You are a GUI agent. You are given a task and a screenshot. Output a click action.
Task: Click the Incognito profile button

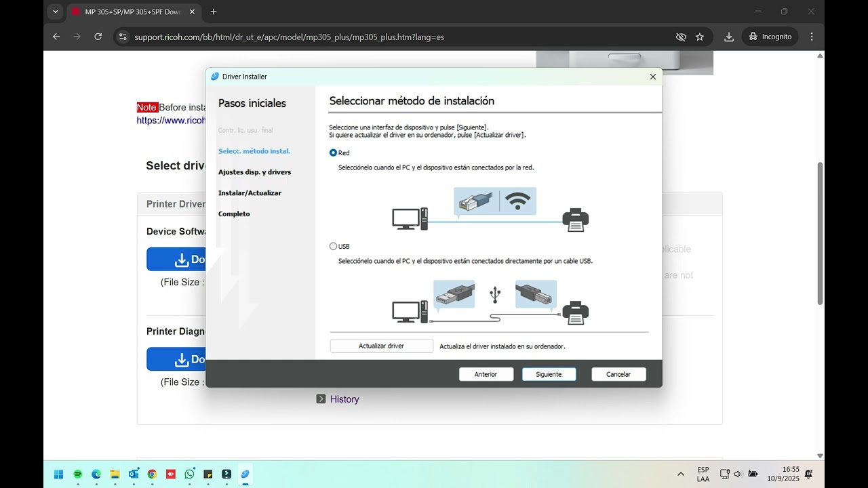pos(771,37)
